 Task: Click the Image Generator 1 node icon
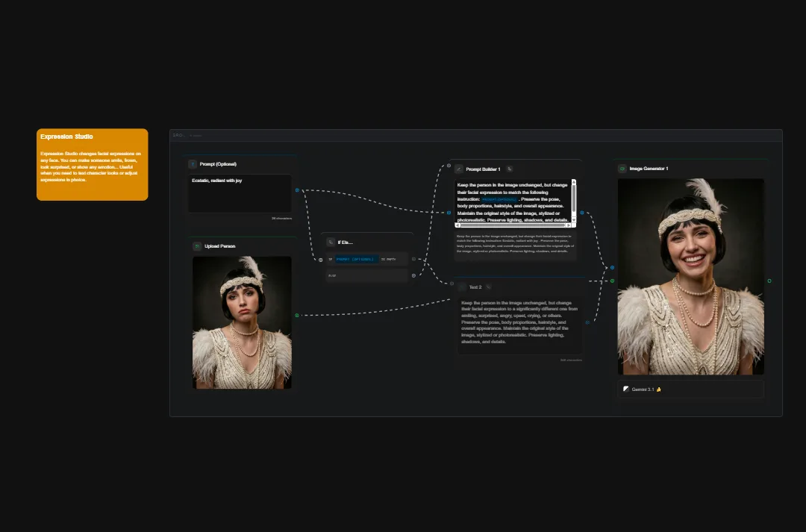point(622,169)
